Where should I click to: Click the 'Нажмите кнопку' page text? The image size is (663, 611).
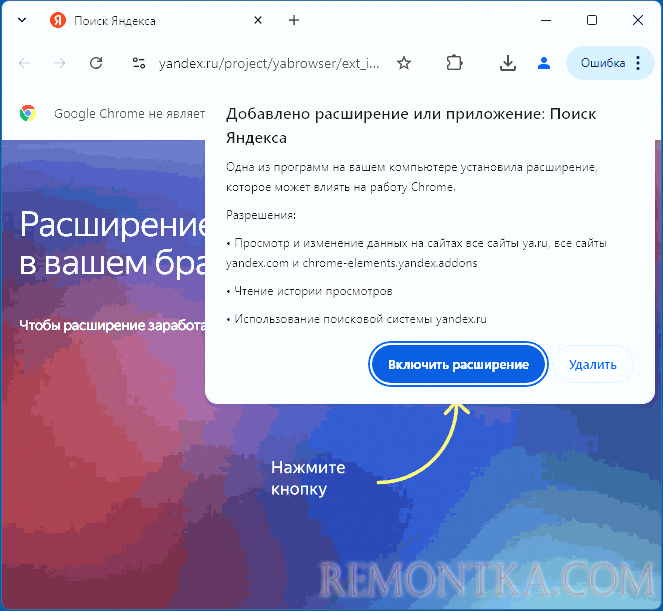click(x=308, y=478)
